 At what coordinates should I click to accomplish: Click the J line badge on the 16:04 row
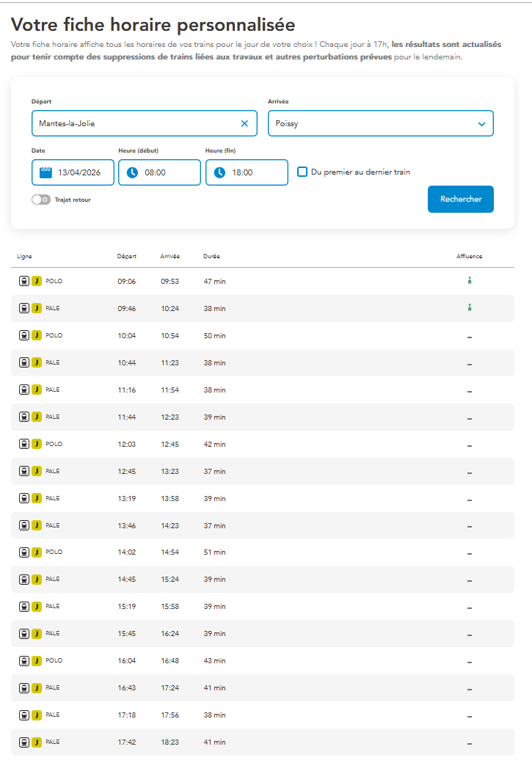37,661
